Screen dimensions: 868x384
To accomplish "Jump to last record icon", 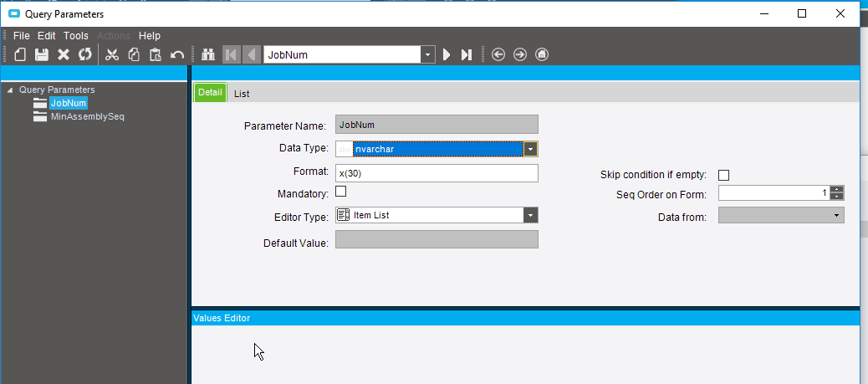I will coord(467,54).
